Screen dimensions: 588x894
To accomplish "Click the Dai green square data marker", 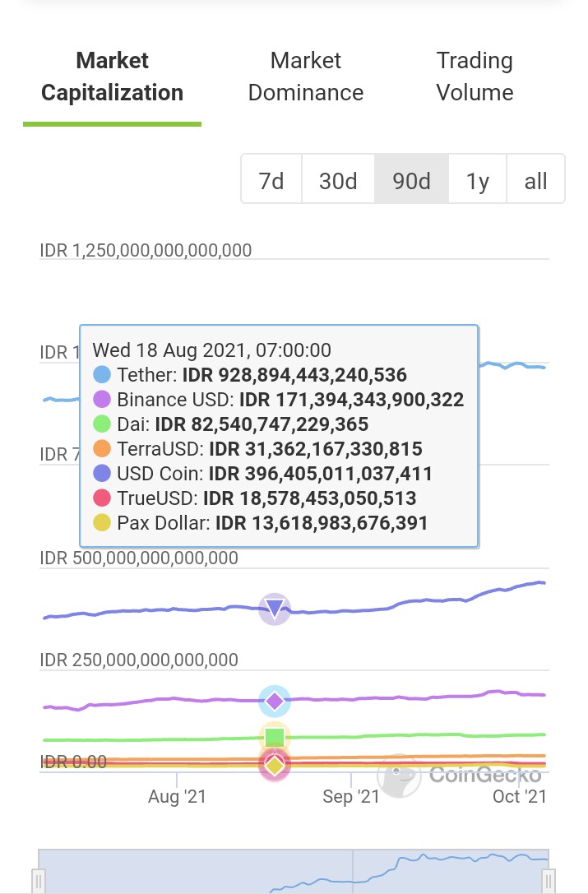I will [x=275, y=737].
